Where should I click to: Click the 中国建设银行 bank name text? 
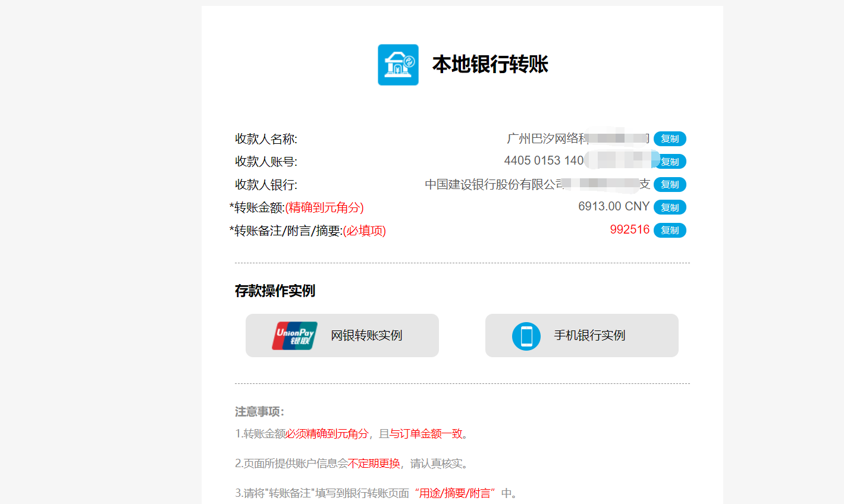click(492, 185)
